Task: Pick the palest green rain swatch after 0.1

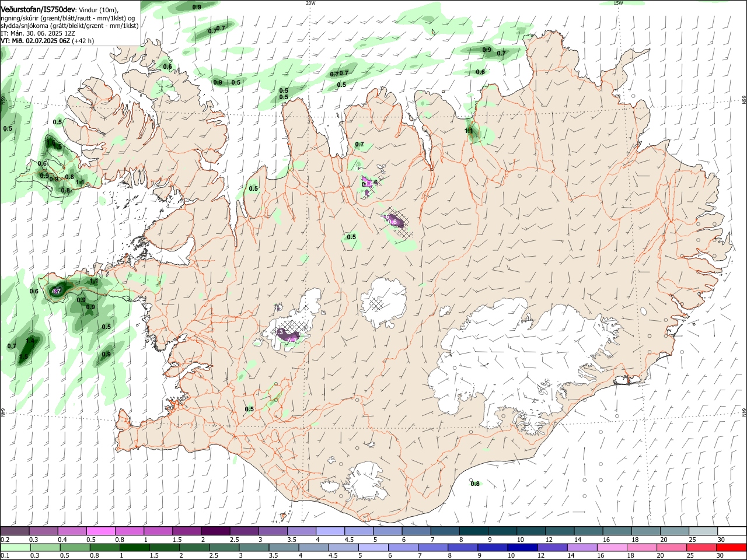Action: coord(15,548)
